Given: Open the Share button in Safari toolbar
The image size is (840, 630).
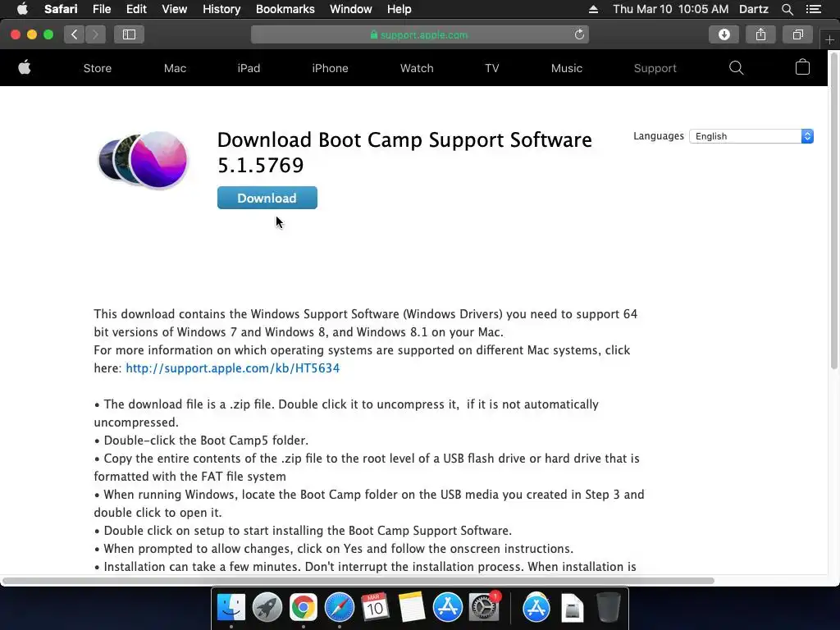Looking at the screenshot, I should point(760,34).
